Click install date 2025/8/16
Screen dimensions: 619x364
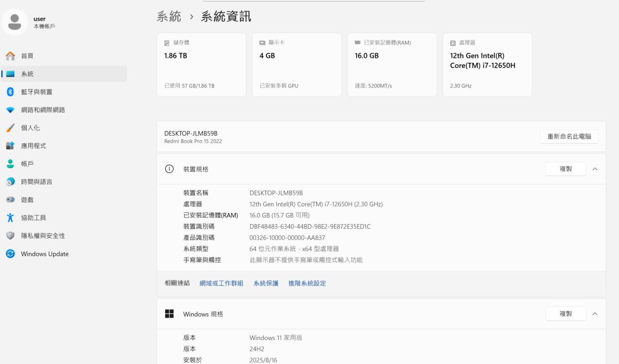click(x=263, y=360)
